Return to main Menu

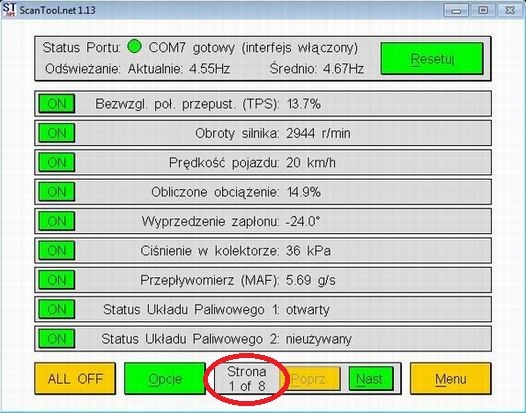click(x=451, y=379)
